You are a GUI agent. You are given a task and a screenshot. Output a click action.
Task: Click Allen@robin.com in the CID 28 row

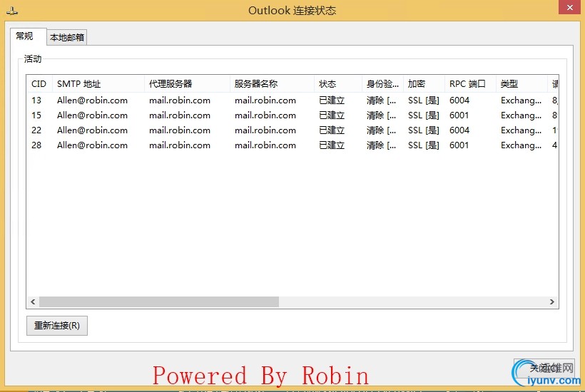pos(92,145)
